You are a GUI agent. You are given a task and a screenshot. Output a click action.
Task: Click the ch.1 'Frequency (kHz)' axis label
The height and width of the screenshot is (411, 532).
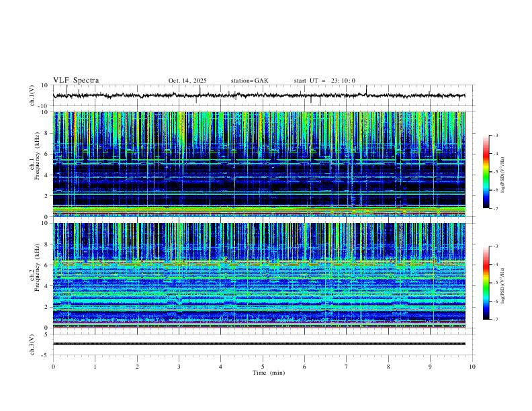[x=36, y=156]
